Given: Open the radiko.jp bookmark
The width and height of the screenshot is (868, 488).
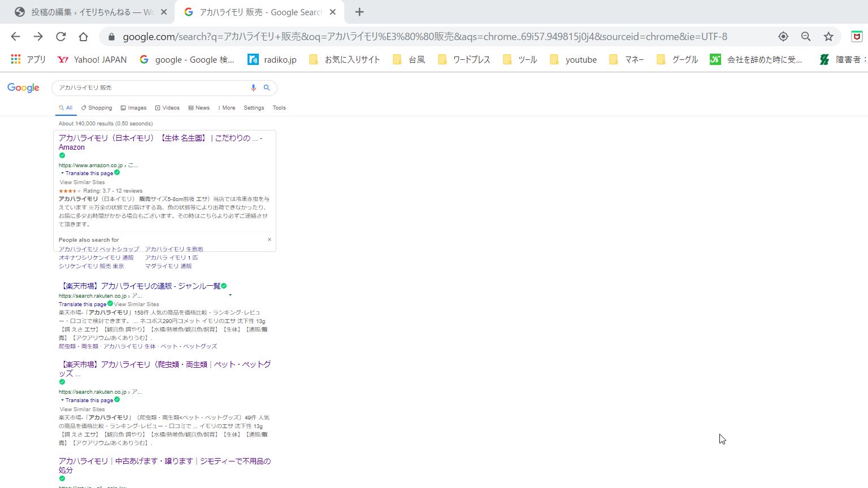Looking at the screenshot, I should click(x=272, y=59).
